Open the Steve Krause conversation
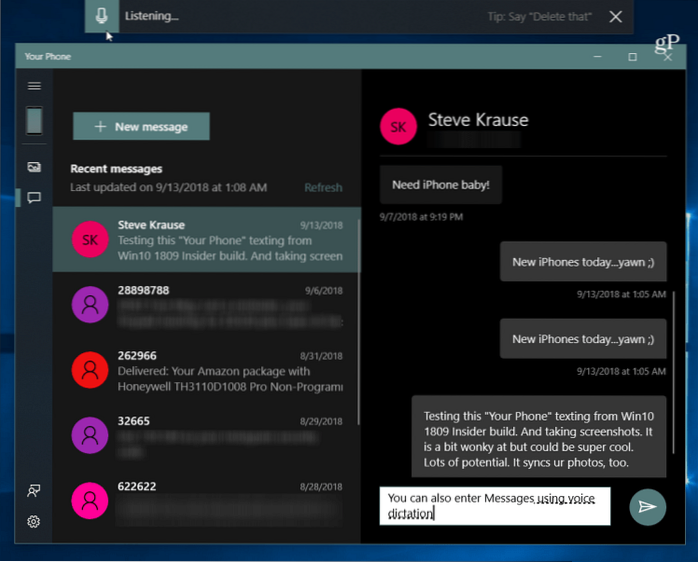The height and width of the screenshot is (562, 698). click(205, 240)
